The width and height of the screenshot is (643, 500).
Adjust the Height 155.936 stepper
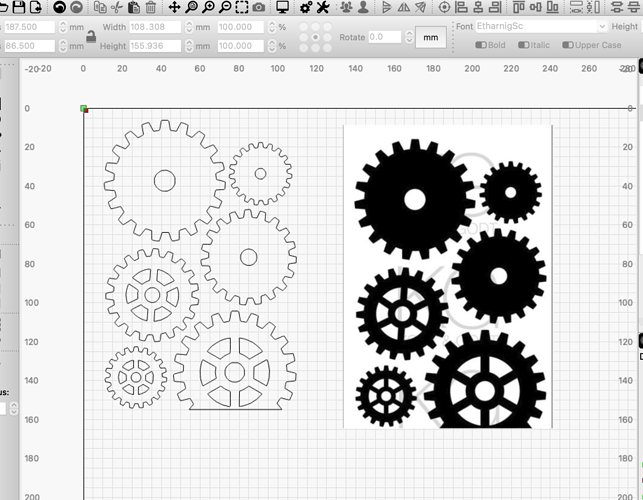click(x=189, y=46)
